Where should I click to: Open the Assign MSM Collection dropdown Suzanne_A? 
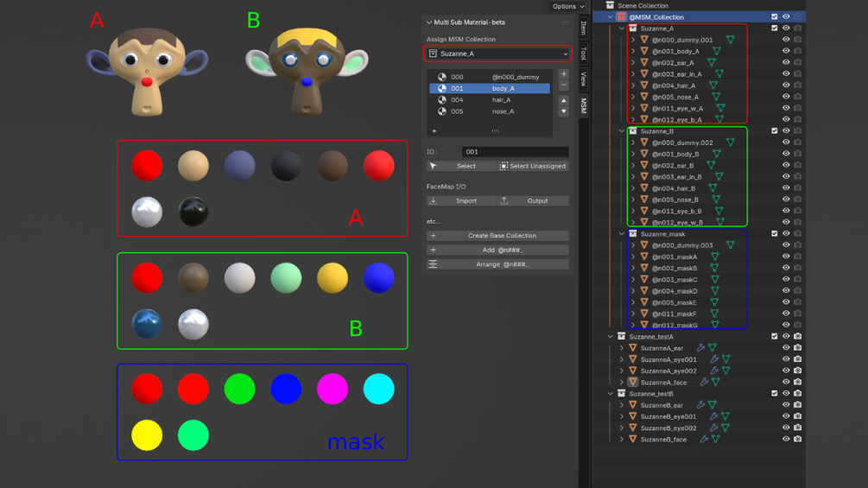pos(497,54)
